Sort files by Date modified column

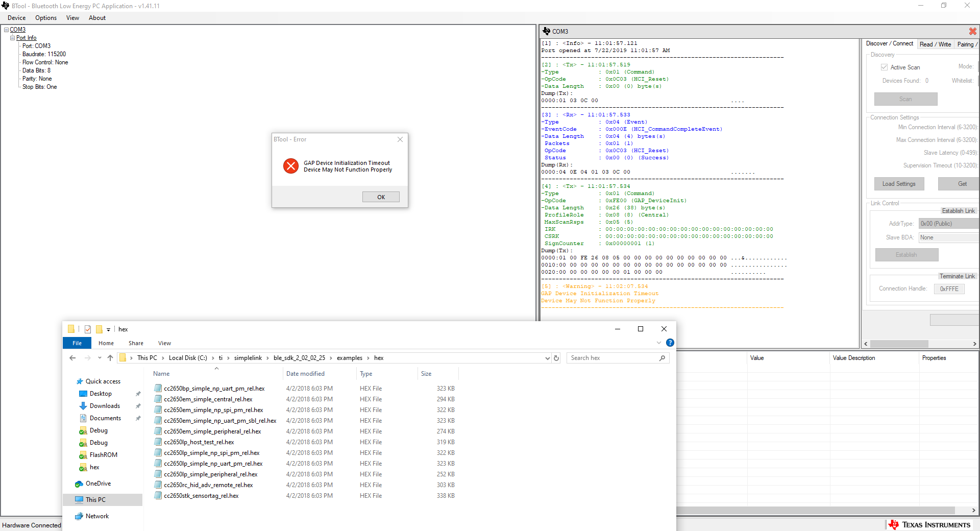click(x=319, y=374)
